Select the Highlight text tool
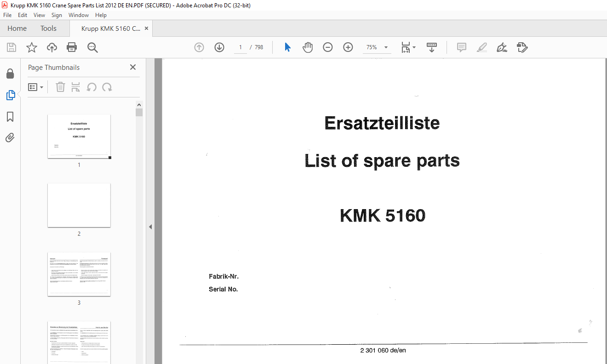This screenshot has height=364, width=607. [x=482, y=47]
